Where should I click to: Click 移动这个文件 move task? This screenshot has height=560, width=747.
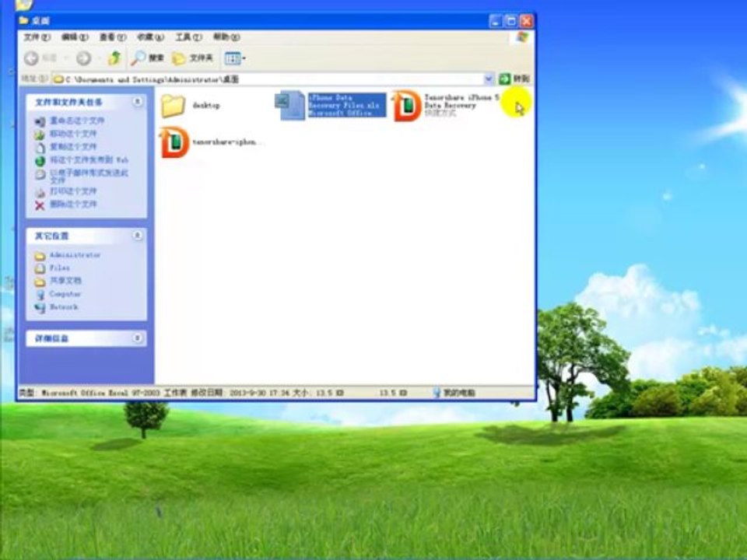[x=65, y=134]
